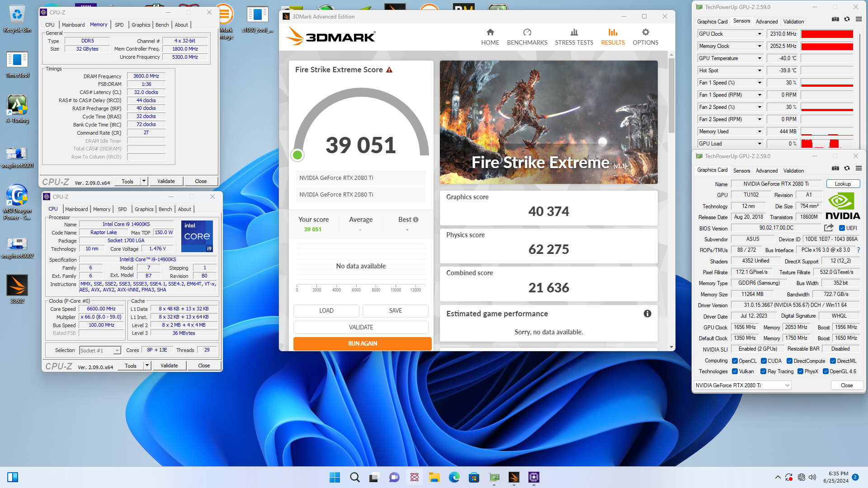Image resolution: width=868 pixels, height=488 pixels.
Task: Open the Fan 1 Speed (%) sensor dropdown
Action: pos(759,83)
